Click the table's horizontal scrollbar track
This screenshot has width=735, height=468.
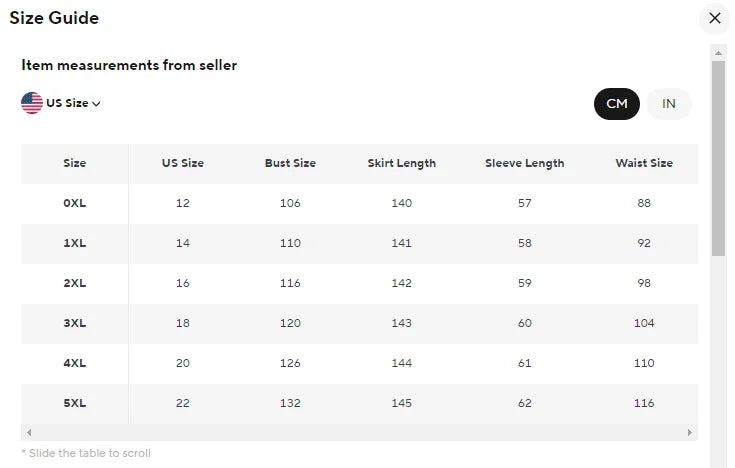tap(360, 433)
